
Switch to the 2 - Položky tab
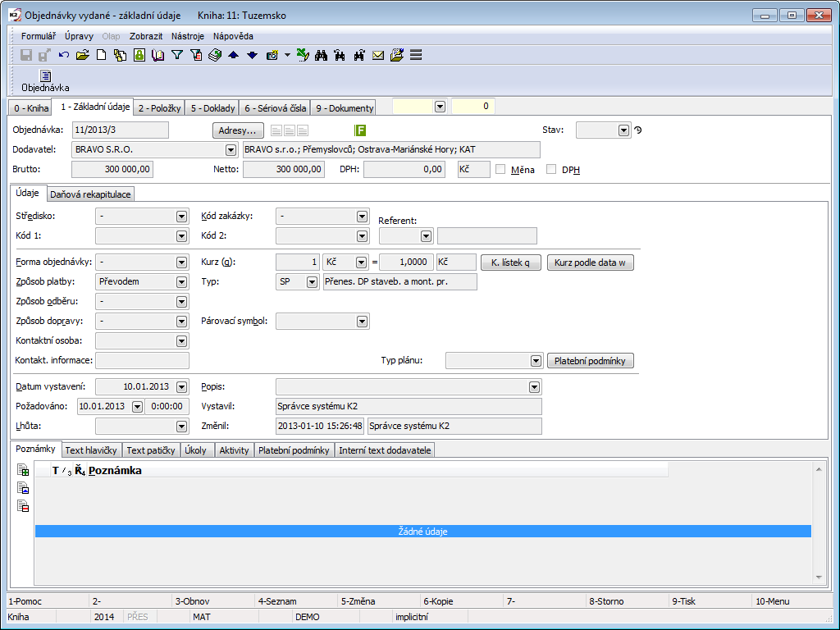[x=159, y=108]
